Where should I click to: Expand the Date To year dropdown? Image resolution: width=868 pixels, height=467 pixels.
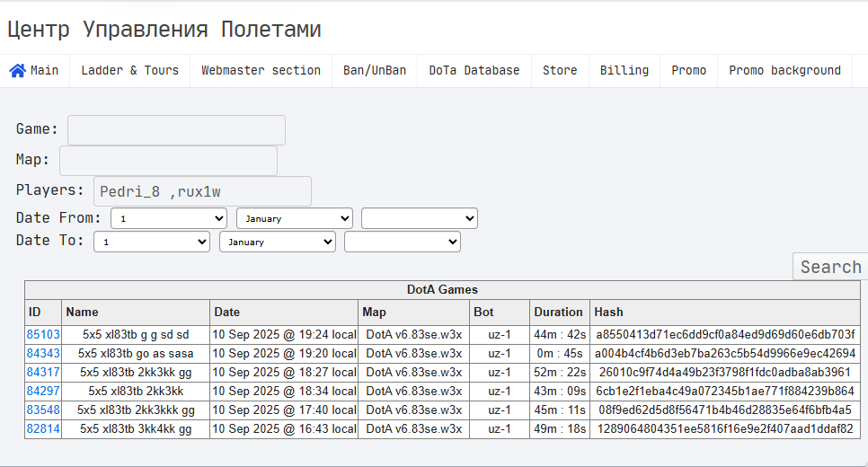pyautogui.click(x=403, y=242)
